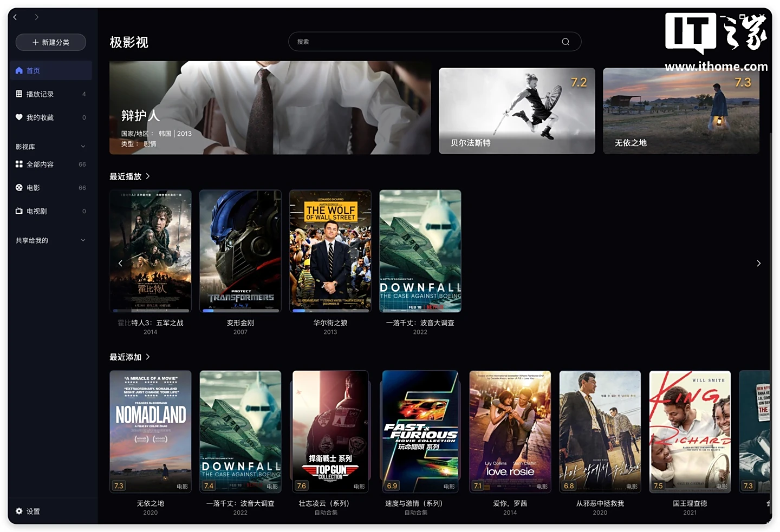
Task: Open the 最近添加 section arrow
Action: [x=147, y=357]
